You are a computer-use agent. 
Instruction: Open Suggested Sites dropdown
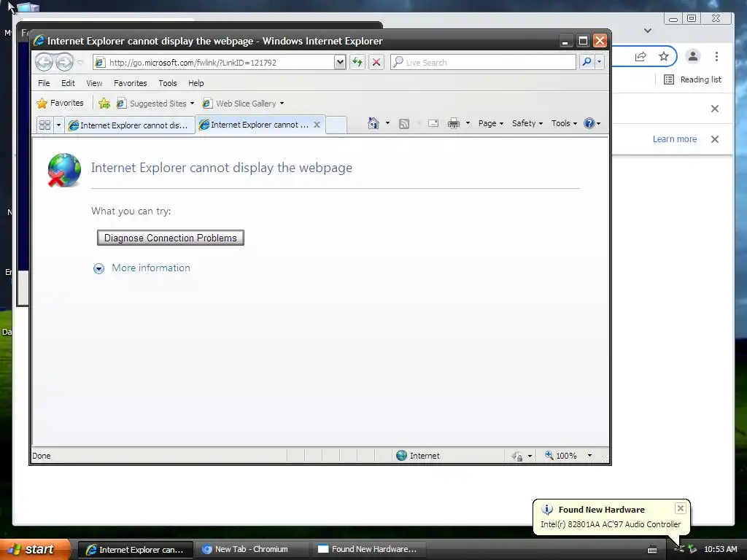pyautogui.click(x=156, y=104)
